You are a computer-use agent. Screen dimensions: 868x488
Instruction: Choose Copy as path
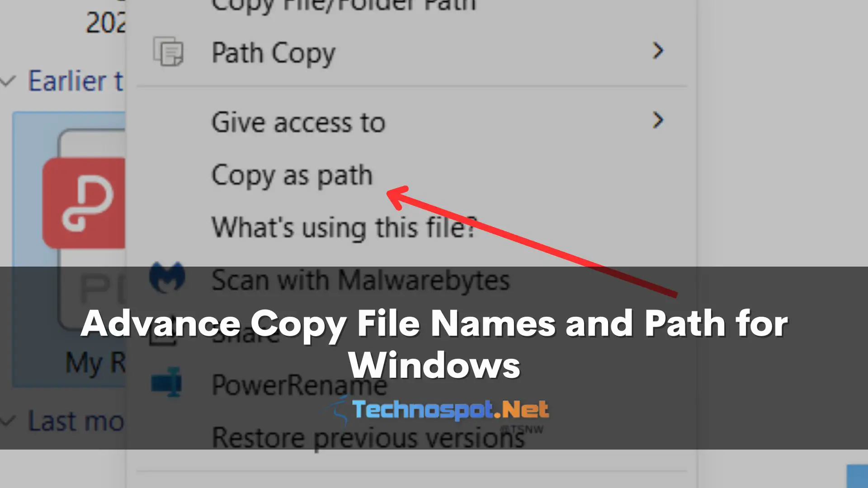292,176
